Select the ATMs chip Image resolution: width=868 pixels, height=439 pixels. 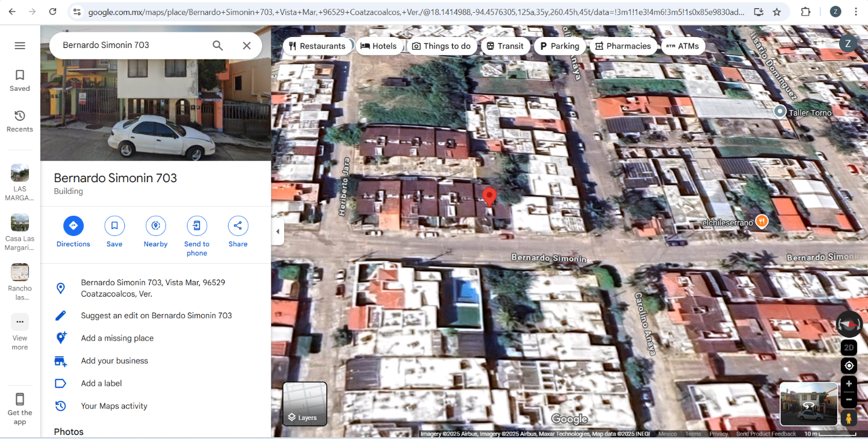(x=683, y=46)
